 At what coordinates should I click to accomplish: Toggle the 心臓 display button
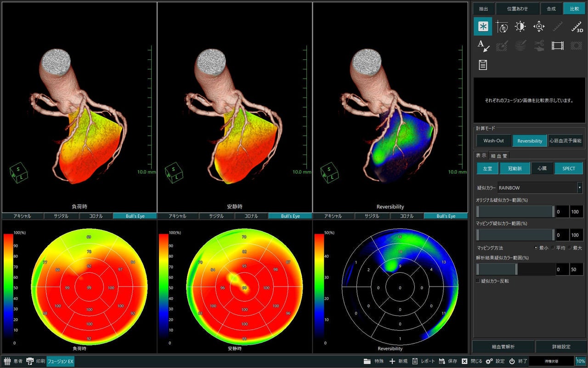542,168
